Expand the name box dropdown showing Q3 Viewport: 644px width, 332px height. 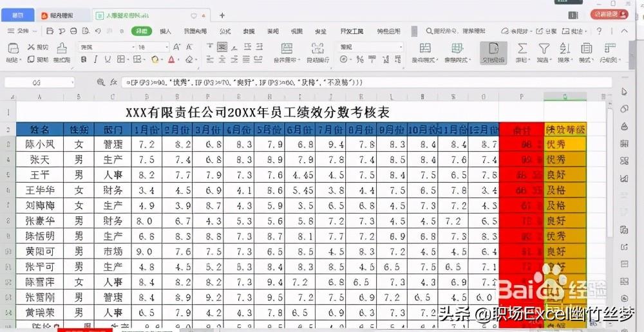(72, 82)
